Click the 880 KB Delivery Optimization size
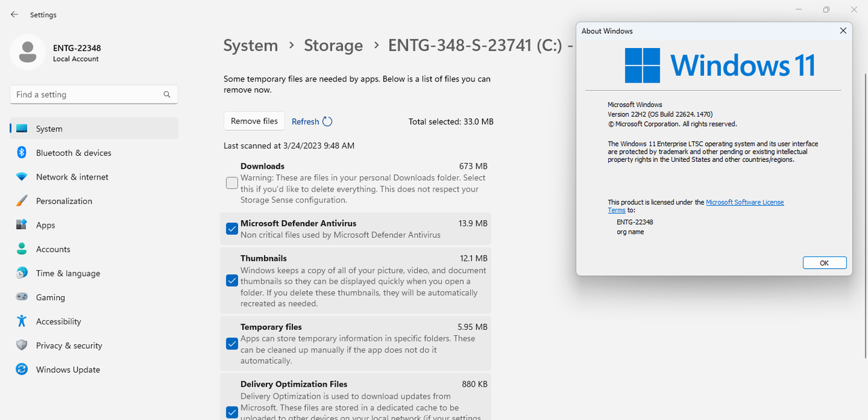Viewport: 868px width, 420px height. (475, 384)
